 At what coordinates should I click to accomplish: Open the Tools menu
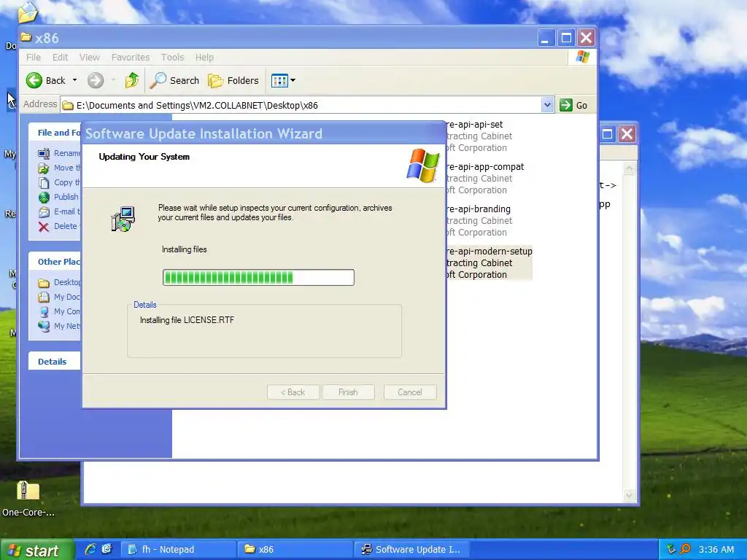[172, 57]
